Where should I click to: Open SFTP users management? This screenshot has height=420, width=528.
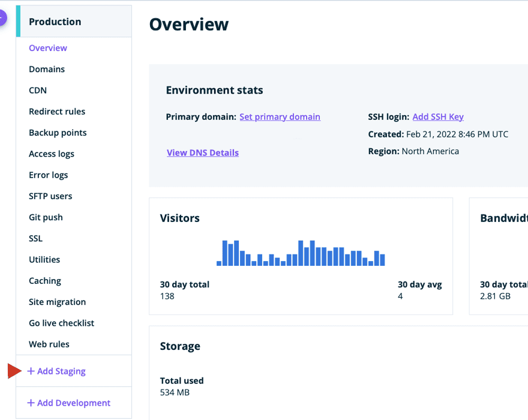[x=50, y=196]
